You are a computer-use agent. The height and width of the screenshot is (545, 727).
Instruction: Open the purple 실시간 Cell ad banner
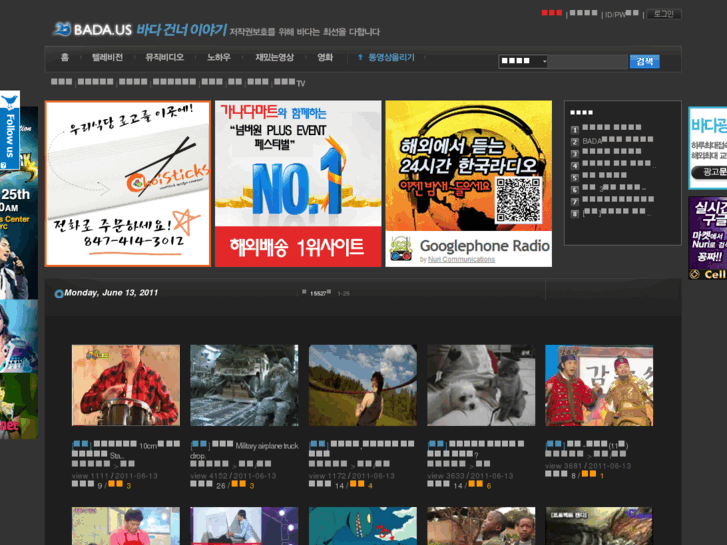(x=708, y=238)
